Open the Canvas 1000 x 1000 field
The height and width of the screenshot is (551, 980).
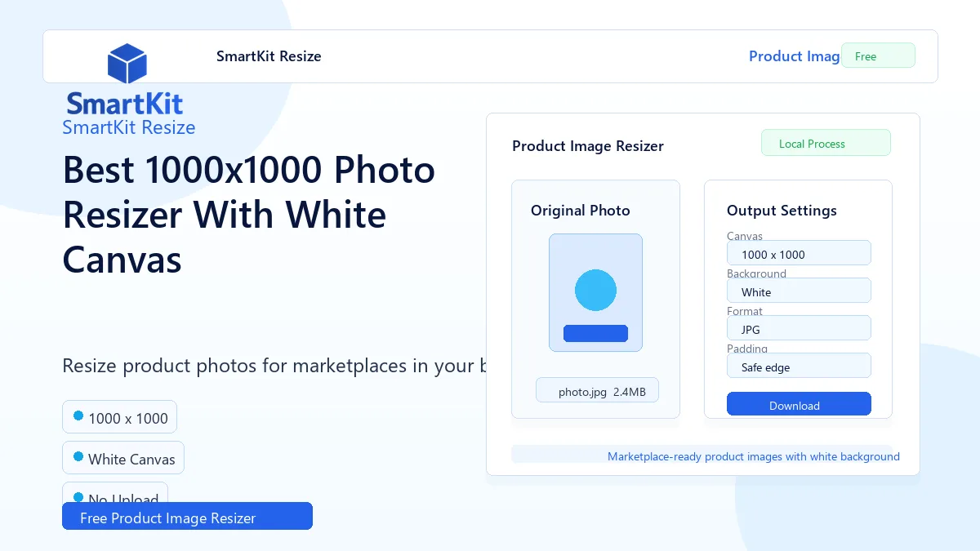coord(799,253)
